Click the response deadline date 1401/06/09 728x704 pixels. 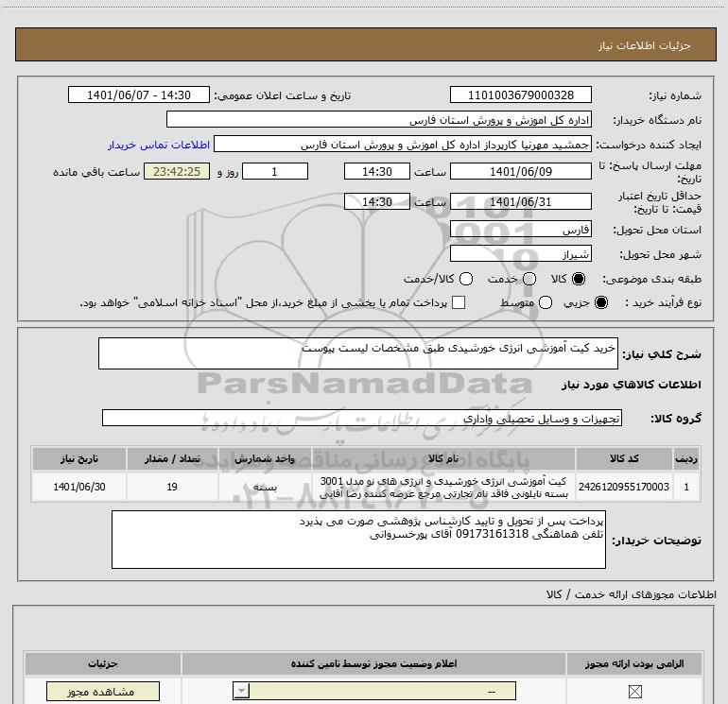(x=520, y=172)
